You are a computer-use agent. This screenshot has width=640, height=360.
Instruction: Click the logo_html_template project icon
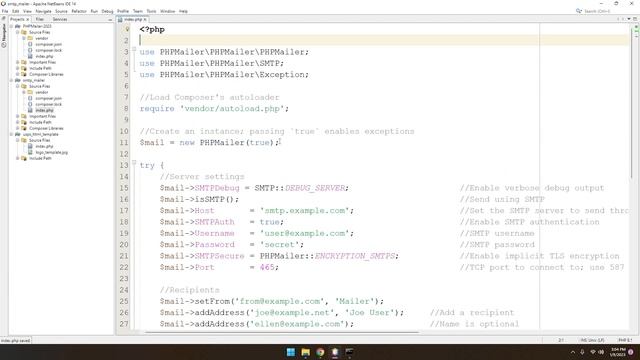(18, 134)
